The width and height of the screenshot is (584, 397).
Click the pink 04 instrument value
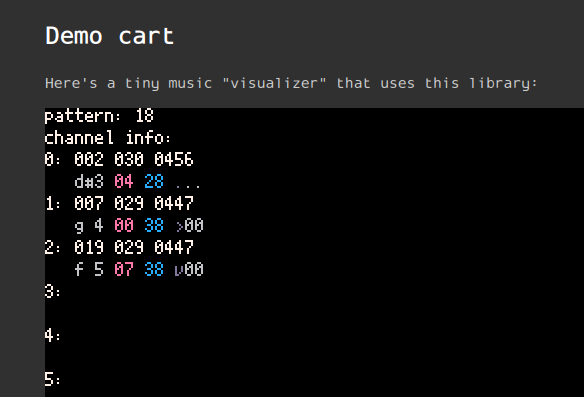(x=124, y=182)
